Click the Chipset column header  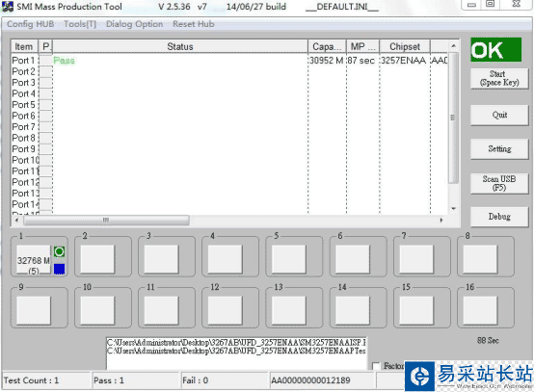tap(405, 46)
